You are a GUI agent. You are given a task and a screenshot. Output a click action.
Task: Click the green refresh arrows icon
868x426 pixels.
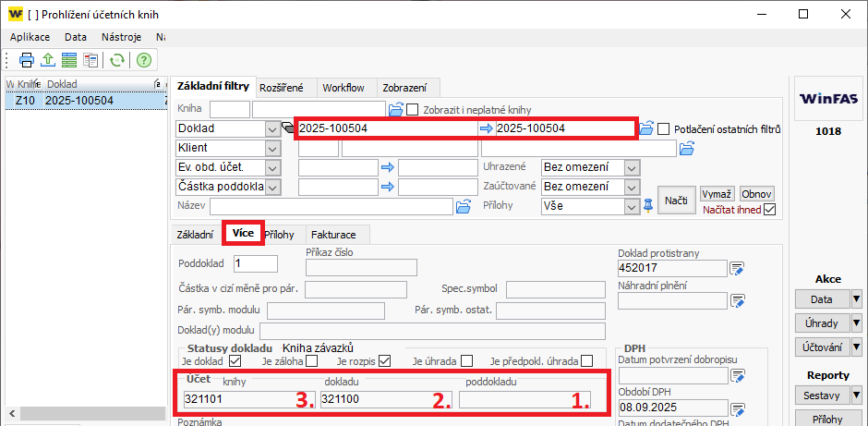click(117, 60)
